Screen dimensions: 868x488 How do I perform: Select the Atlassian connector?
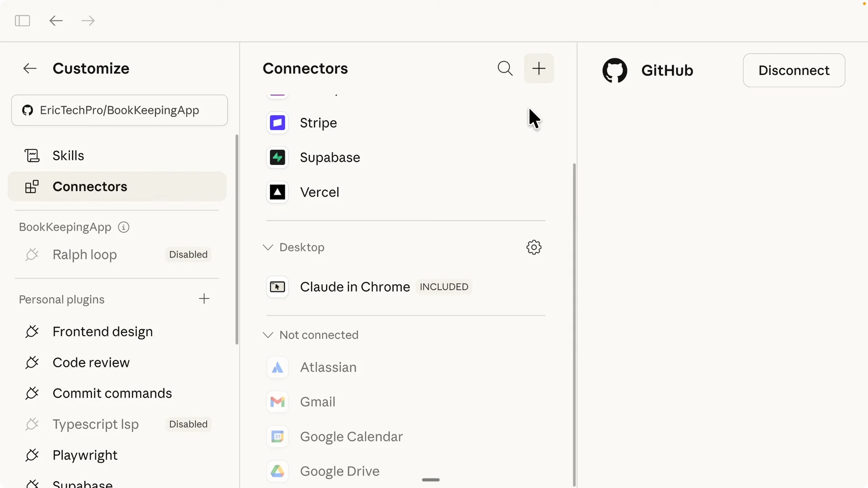coord(406,367)
